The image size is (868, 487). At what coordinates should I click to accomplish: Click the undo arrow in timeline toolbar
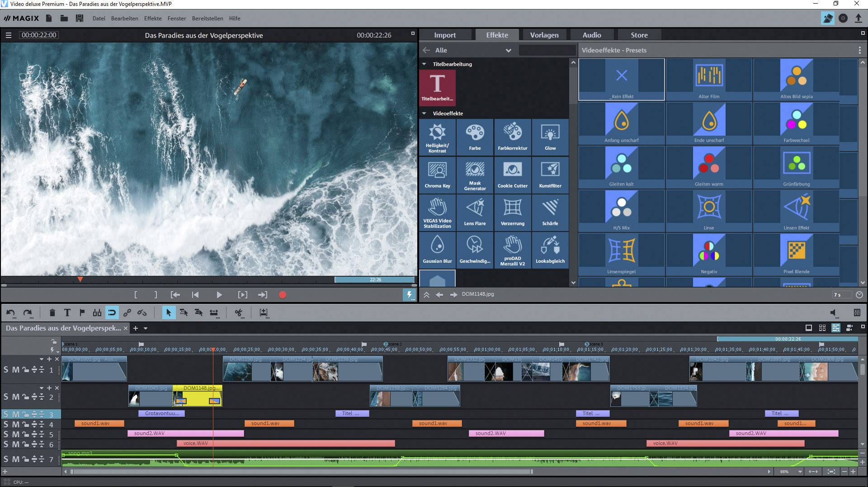tap(11, 312)
